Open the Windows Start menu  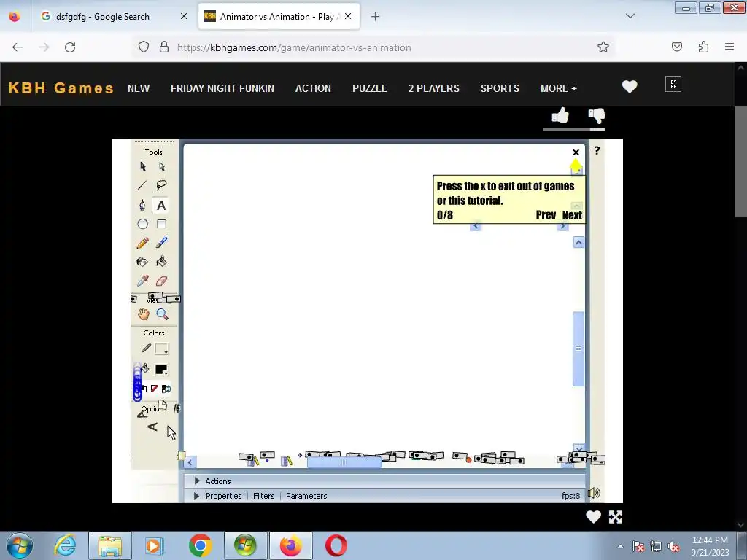point(20,545)
